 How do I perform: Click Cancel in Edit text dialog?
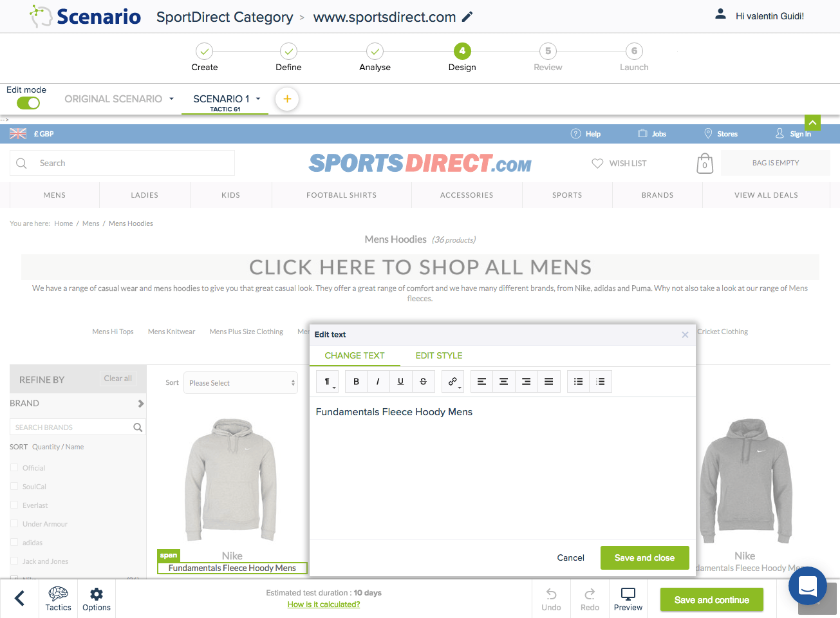[x=570, y=558]
